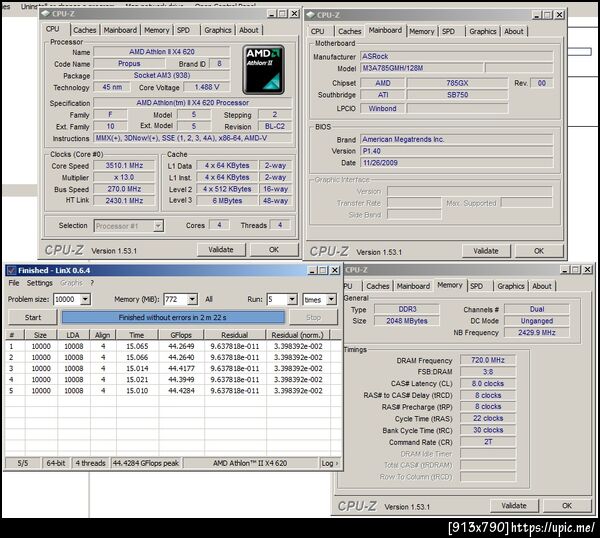Open About tab in Memory window
600x538 pixels.
542,286
